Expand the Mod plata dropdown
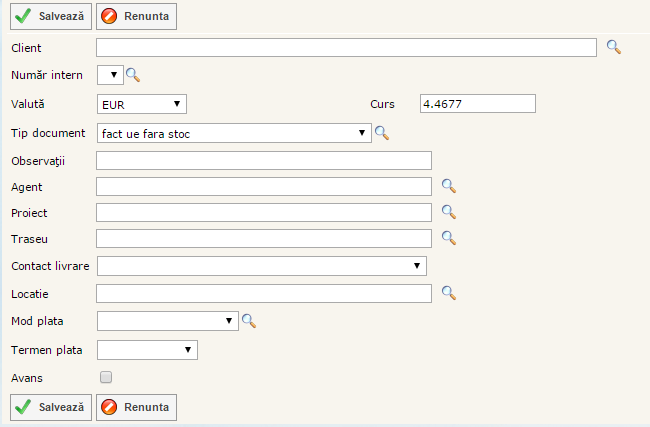650x427 pixels. coord(167,321)
